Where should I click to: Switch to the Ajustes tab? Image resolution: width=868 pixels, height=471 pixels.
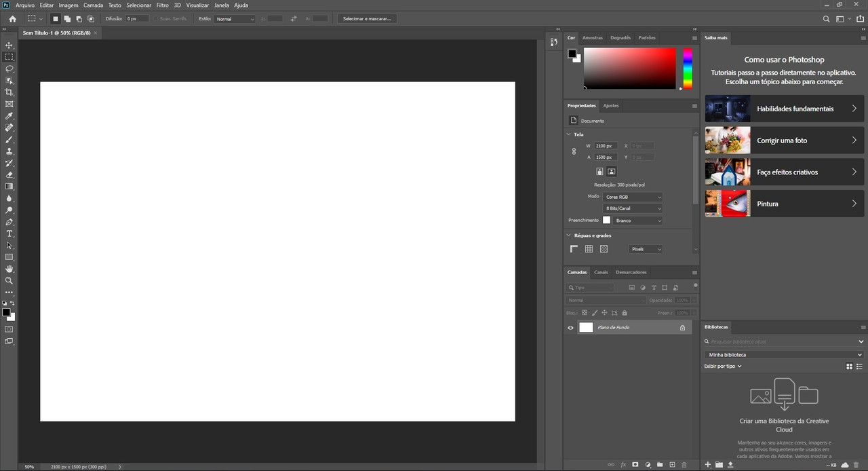point(611,106)
